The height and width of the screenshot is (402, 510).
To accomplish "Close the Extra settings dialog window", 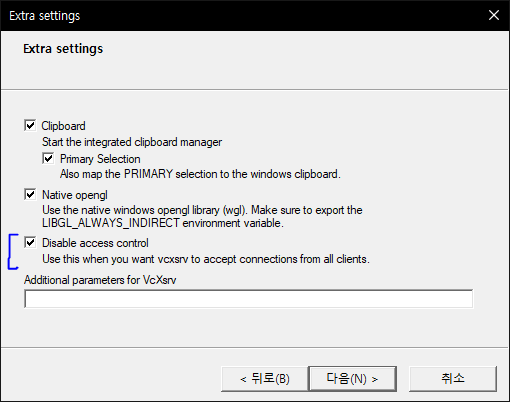I will point(494,15).
